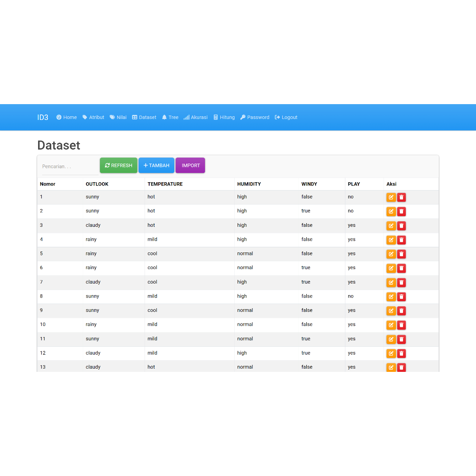Edit row 10 rainy mild normal
The image size is (476, 476).
point(391,325)
